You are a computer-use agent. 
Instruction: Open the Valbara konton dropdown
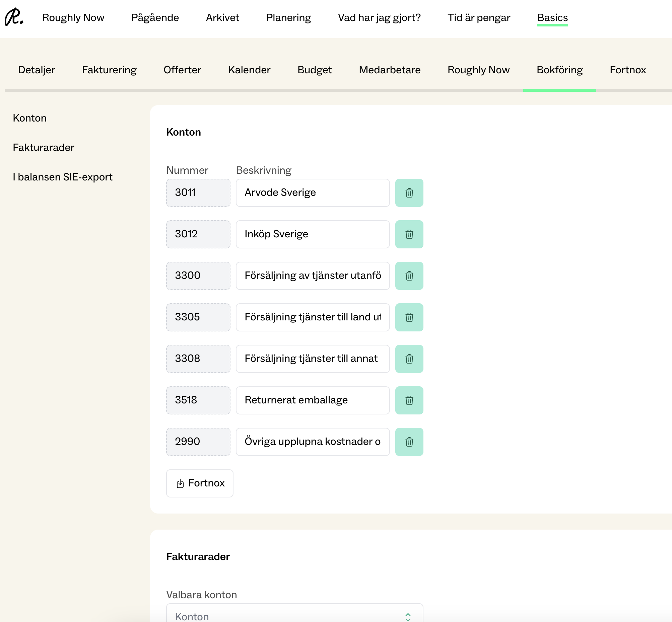(294, 615)
